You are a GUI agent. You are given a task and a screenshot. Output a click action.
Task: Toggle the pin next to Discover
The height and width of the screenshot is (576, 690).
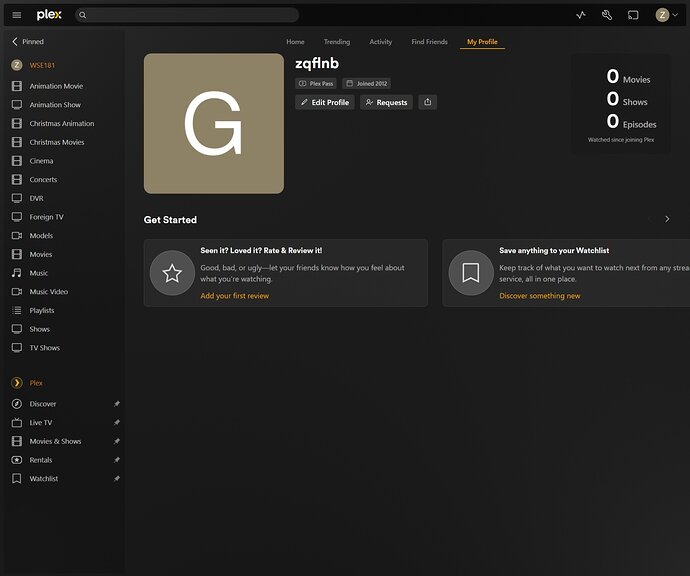(117, 404)
